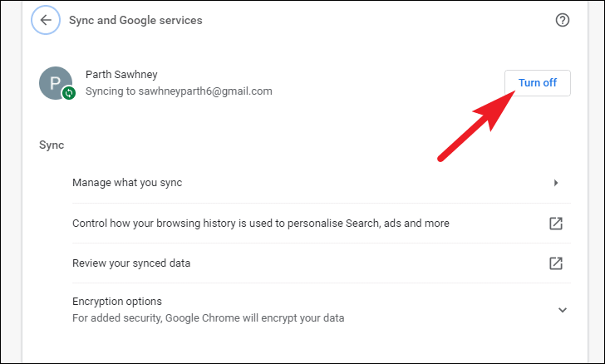Open external link icon for synced data review
Screen dimensions: 605x364
click(x=556, y=263)
